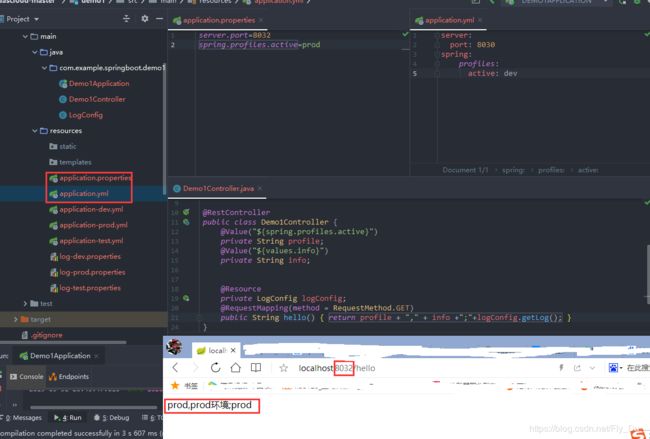This screenshot has width=650, height=439.
Task: Collapse the java folder node
Action: pyautogui.click(x=35, y=52)
